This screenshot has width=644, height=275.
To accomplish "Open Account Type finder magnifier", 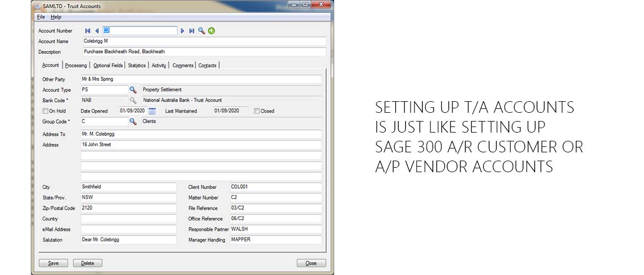I will click(x=133, y=90).
